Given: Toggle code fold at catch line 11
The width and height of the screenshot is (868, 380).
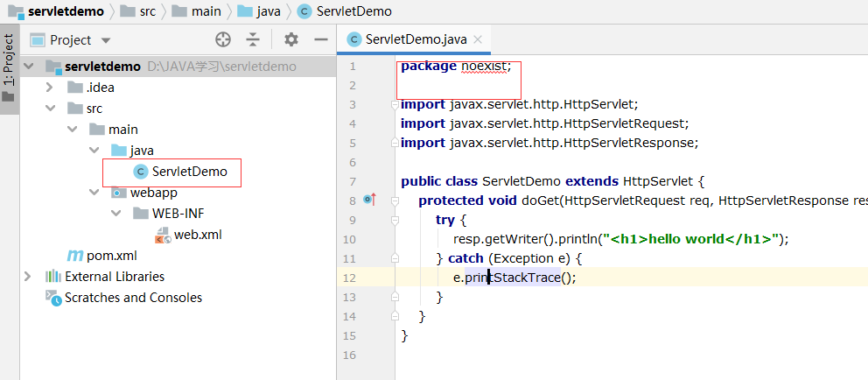Looking at the screenshot, I should coord(395,257).
